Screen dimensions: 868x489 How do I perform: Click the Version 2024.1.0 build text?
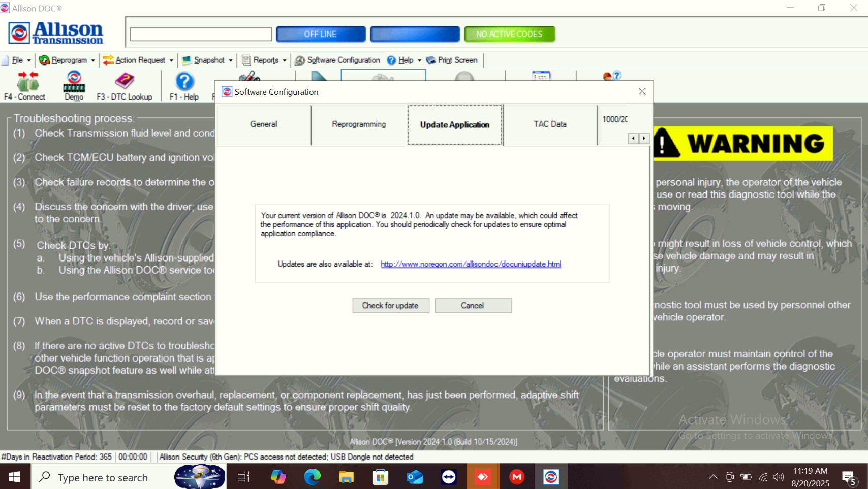pos(433,442)
